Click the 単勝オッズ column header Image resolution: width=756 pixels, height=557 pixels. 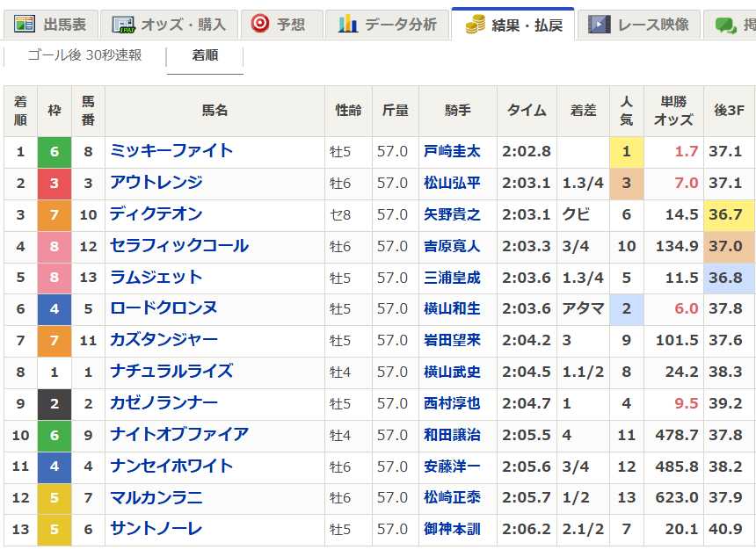pyautogui.click(x=673, y=111)
